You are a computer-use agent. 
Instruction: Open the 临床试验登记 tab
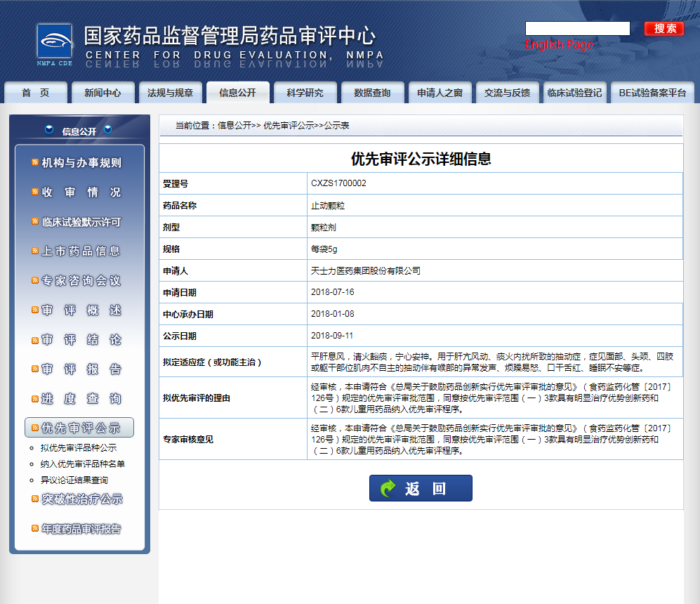point(574,93)
